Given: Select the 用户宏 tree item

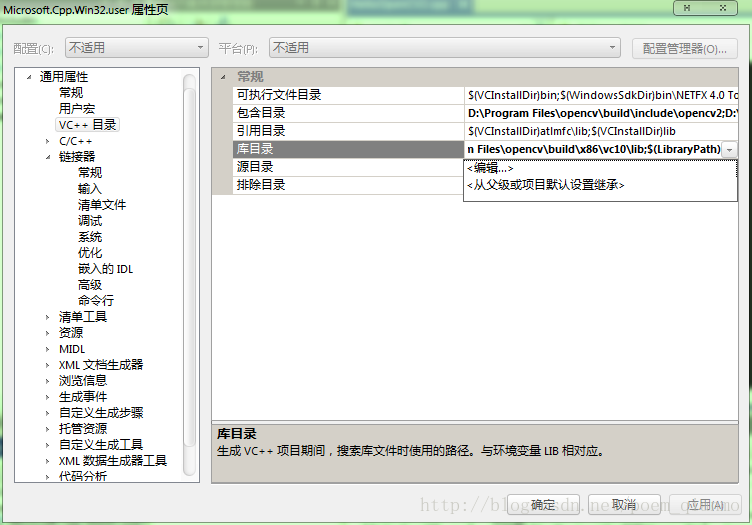Looking at the screenshot, I should pyautogui.click(x=77, y=109).
